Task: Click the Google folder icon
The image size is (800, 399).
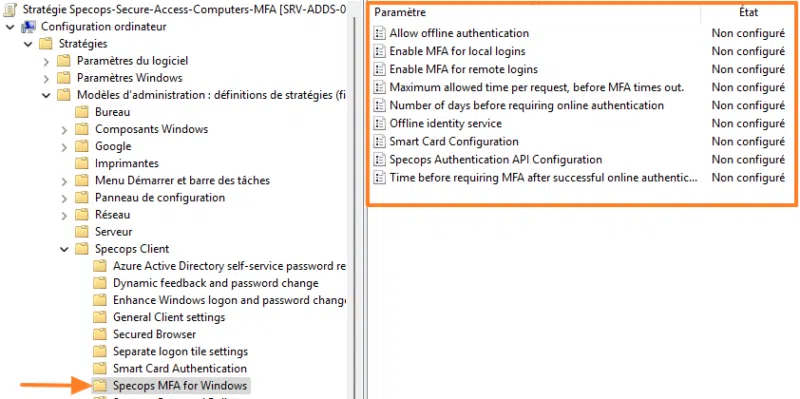Action: [82, 146]
